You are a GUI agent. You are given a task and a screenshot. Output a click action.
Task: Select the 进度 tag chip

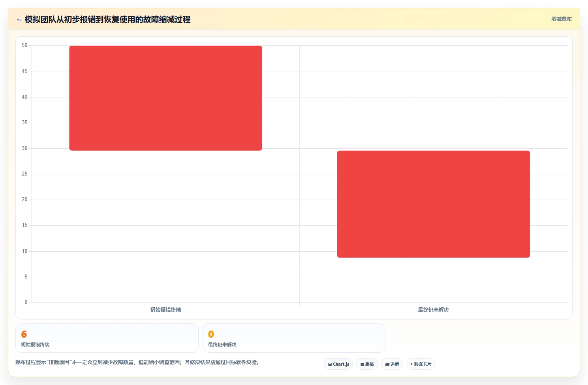[392, 364]
